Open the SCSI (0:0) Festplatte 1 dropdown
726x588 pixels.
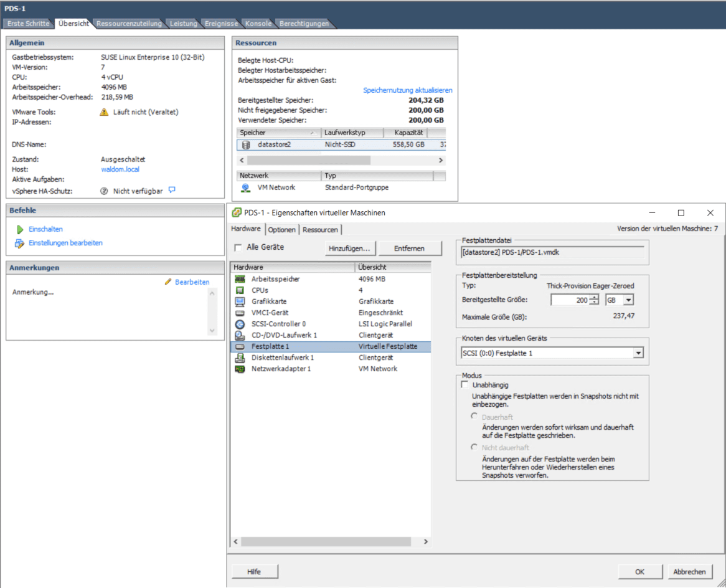point(638,353)
